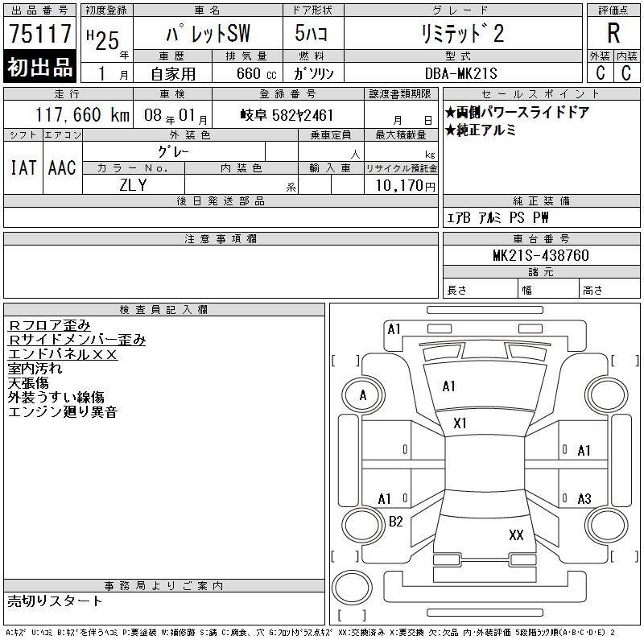644x644 pixels.
Task: Select the C grade under 外装
Action: (x=600, y=73)
